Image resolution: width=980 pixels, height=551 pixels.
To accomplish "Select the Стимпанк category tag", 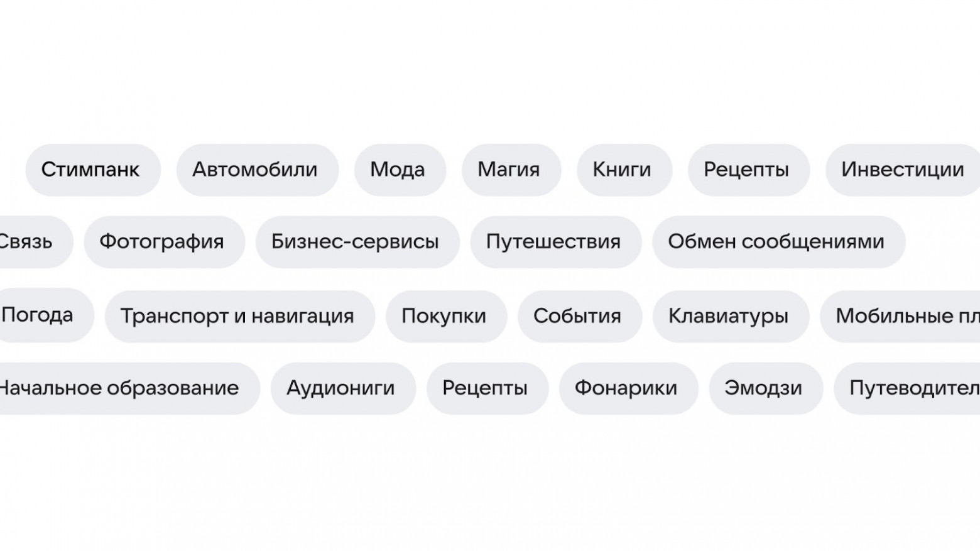I will pos(92,170).
